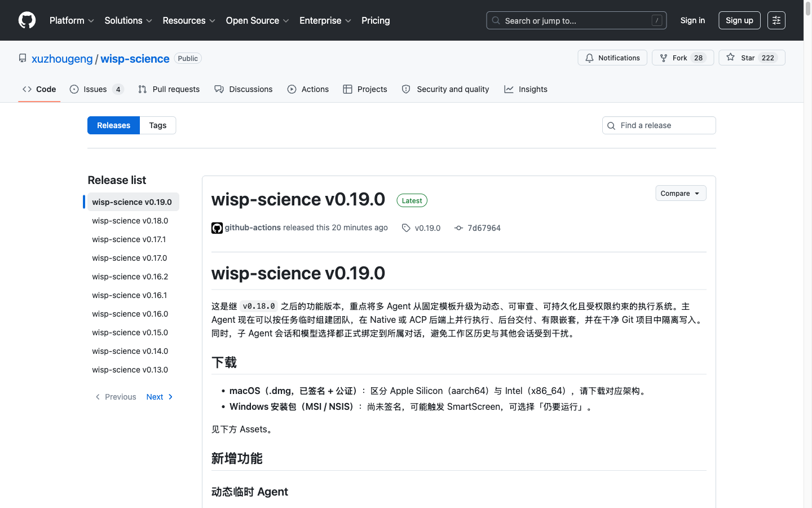Select wisp-science v0.15.0 in release list
The width and height of the screenshot is (812, 508).
pos(133,332)
